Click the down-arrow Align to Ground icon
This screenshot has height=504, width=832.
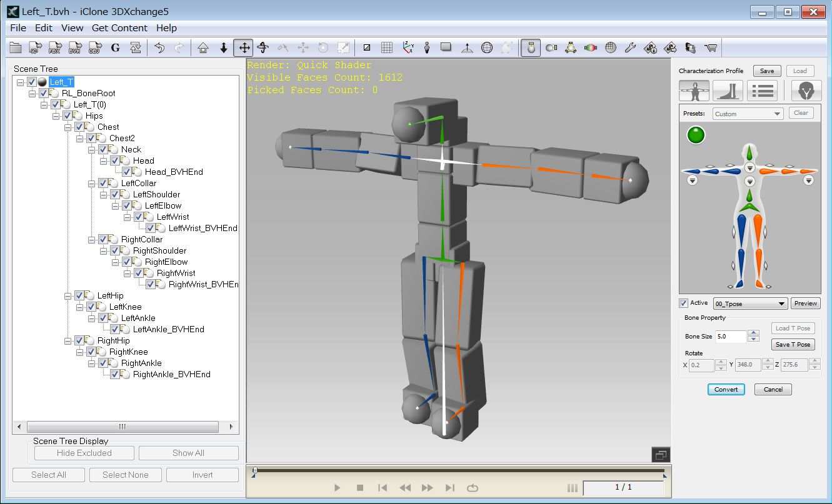pos(223,47)
